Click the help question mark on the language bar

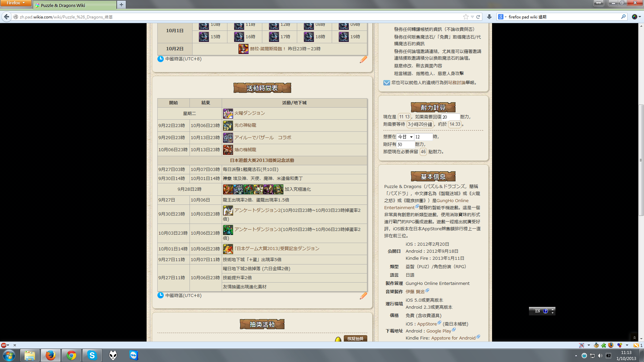pos(545,311)
